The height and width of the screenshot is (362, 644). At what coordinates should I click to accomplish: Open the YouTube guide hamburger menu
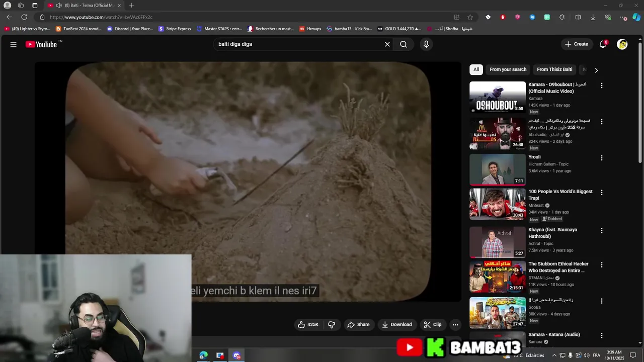[x=14, y=44]
